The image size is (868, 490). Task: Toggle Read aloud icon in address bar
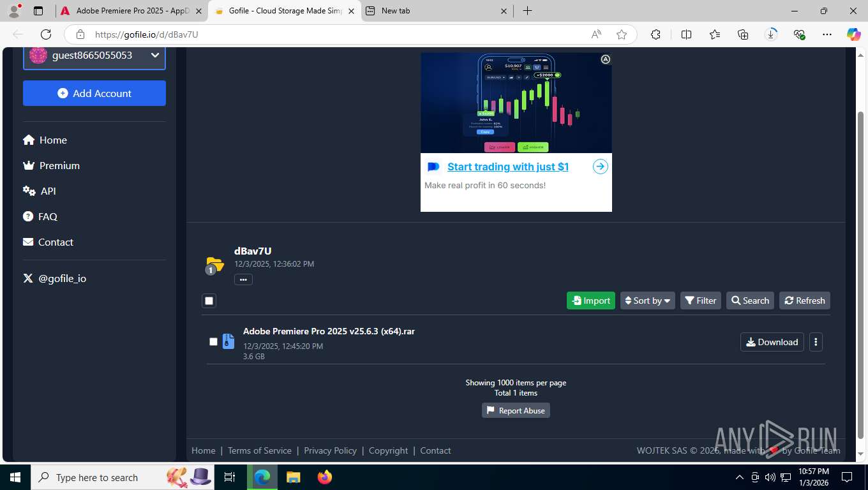coord(596,34)
